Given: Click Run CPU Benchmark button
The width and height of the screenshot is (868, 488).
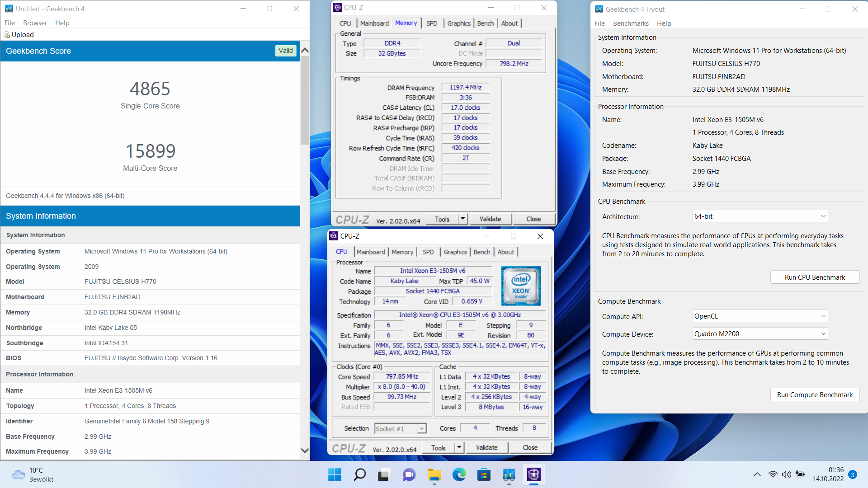Looking at the screenshot, I should click(815, 277).
